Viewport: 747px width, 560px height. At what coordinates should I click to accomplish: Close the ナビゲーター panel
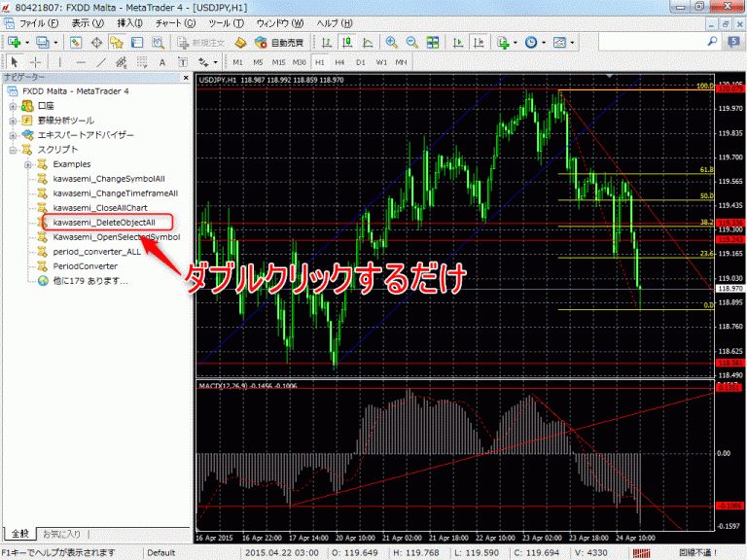click(x=186, y=77)
